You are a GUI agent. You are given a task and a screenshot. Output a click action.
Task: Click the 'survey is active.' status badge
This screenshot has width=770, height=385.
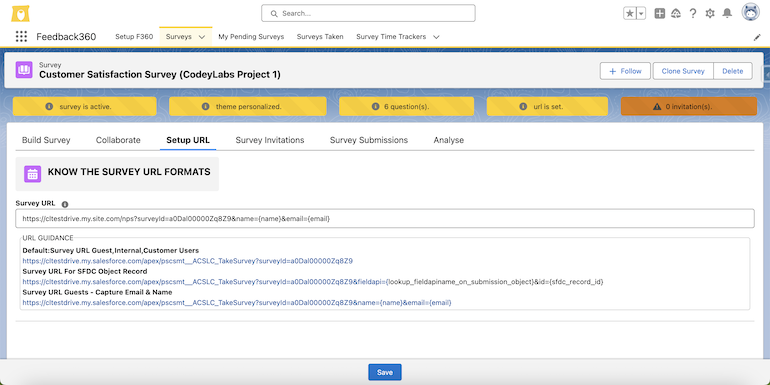tap(84, 106)
